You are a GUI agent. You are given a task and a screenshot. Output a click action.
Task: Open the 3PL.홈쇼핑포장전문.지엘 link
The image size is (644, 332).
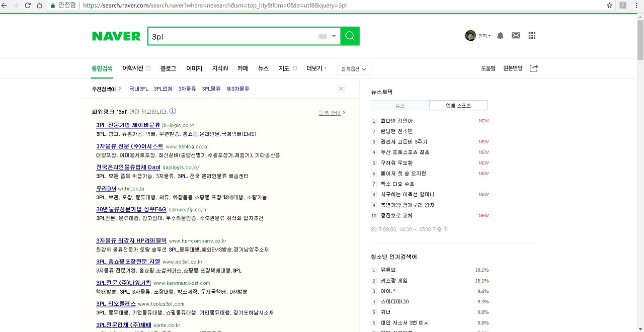128,262
